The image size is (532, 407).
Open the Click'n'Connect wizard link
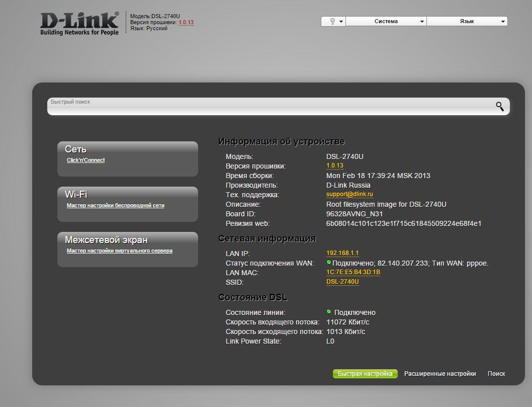click(85, 160)
